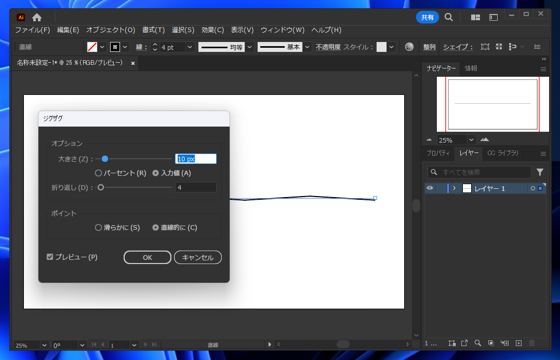Open the Layers panel flyout menu
Screen dimensions: 560x360
click(543, 154)
